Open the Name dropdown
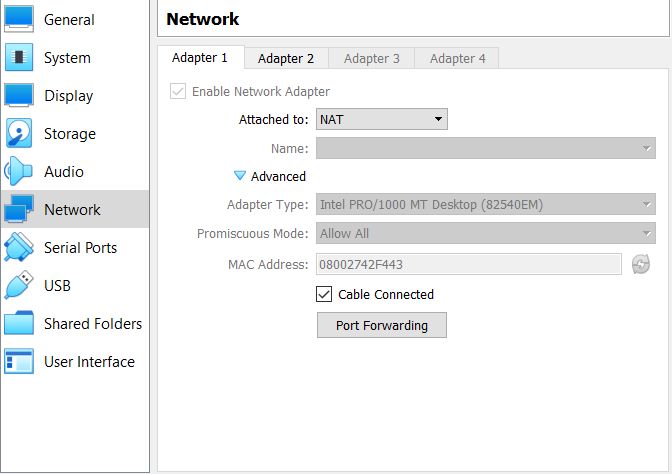This screenshot has height=474, width=672. click(x=486, y=148)
